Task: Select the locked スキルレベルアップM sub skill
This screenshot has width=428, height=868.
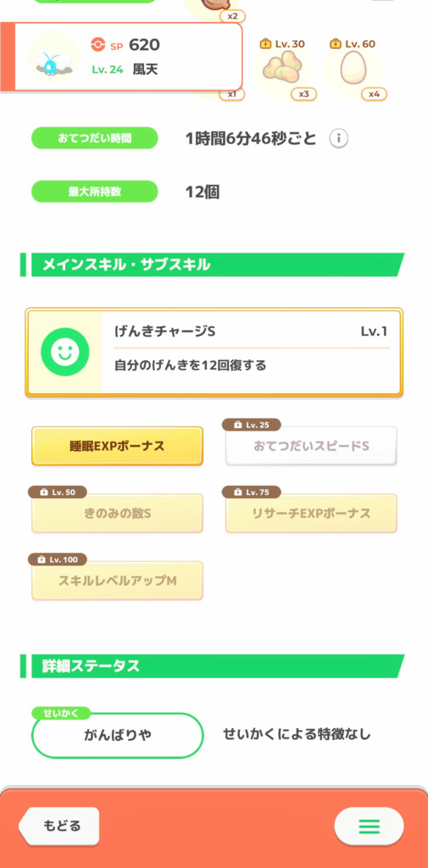Action: [117, 581]
